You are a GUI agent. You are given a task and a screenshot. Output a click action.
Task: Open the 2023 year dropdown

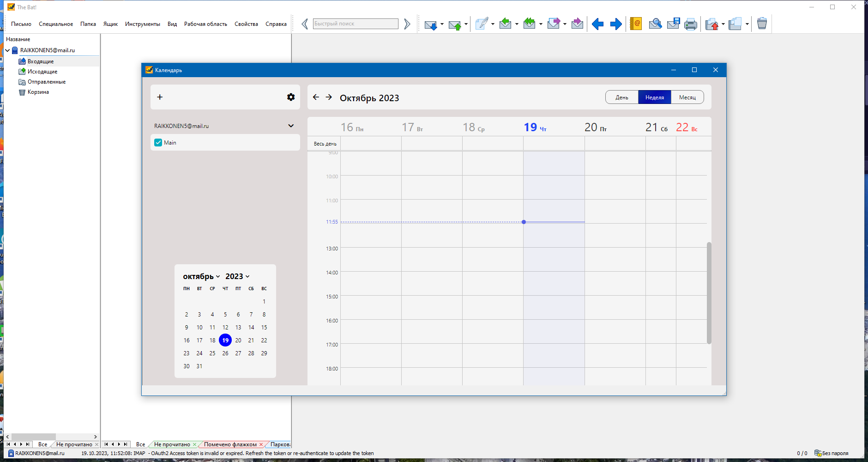[237, 276]
